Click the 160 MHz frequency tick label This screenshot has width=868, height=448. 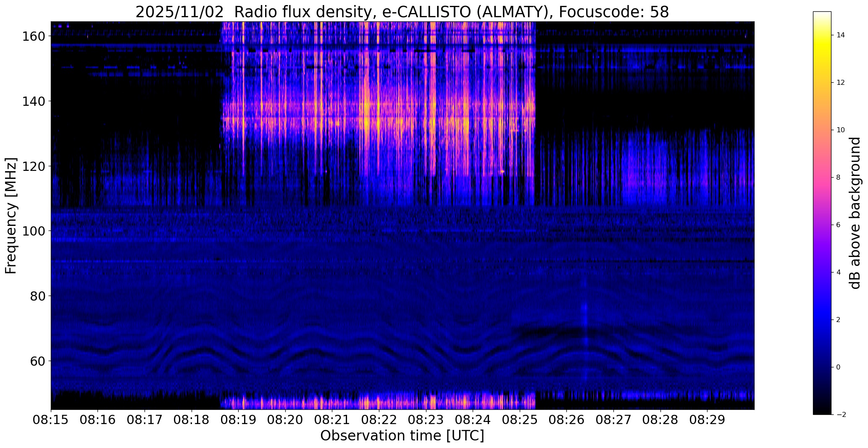coord(34,37)
